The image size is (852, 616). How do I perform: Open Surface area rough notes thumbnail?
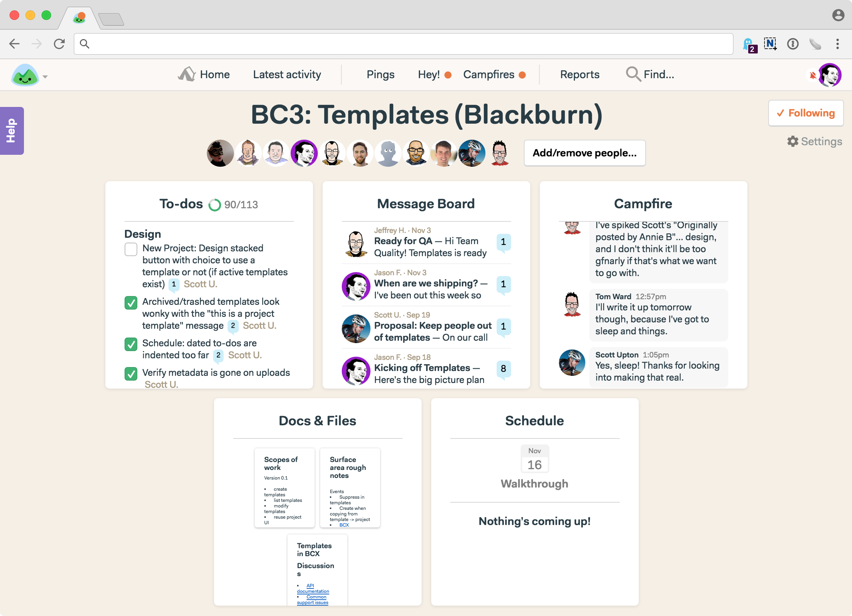click(350, 488)
